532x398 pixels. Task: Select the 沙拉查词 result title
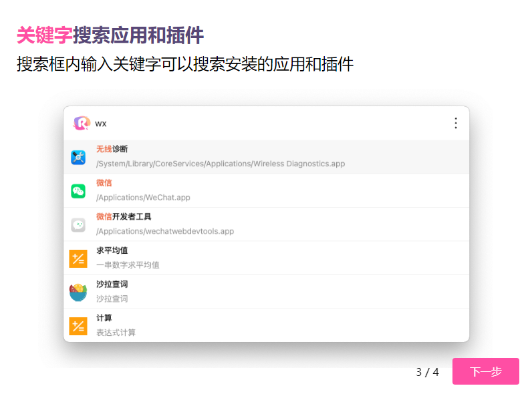point(112,284)
